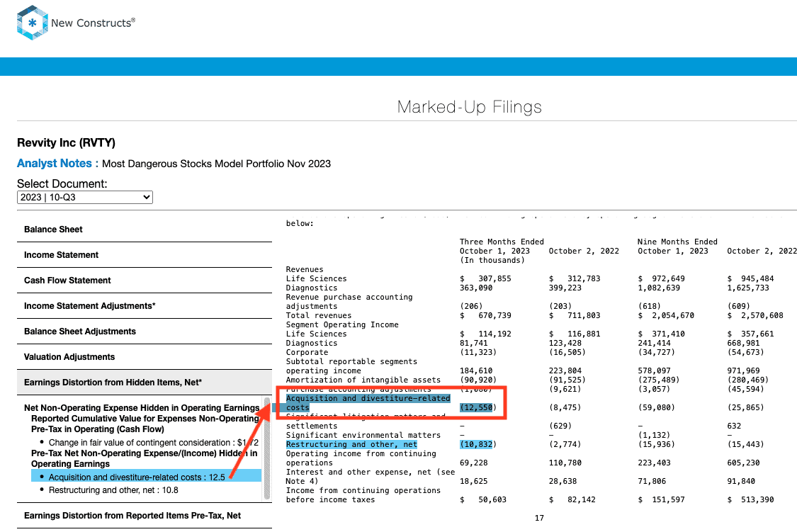
Task: Click the hidden items panel vertical scrollbar
Action: (x=267, y=448)
